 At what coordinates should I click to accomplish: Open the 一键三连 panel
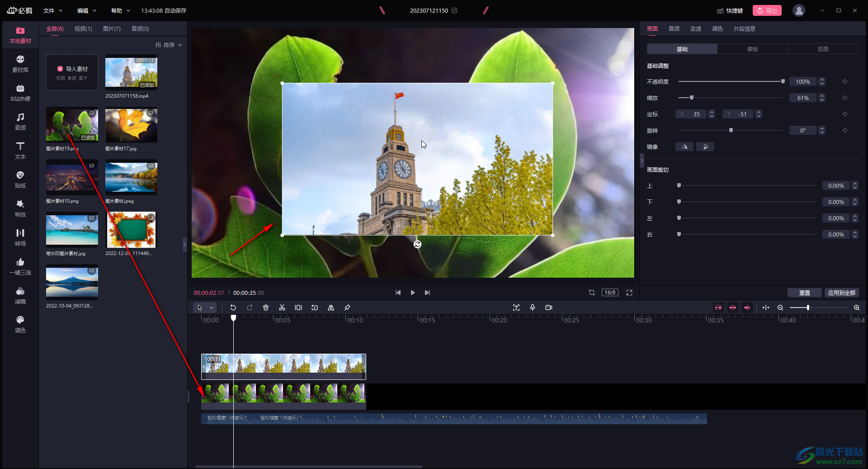pos(20,267)
